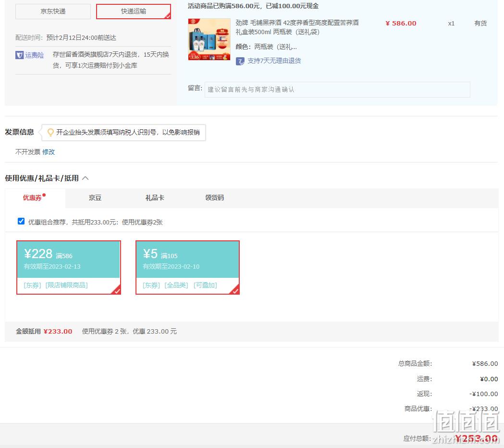Image resolution: width=504 pixels, height=448 pixels.
Task: Open the 劲牌 毛铺黑荞酒 product title
Action: [297, 27]
